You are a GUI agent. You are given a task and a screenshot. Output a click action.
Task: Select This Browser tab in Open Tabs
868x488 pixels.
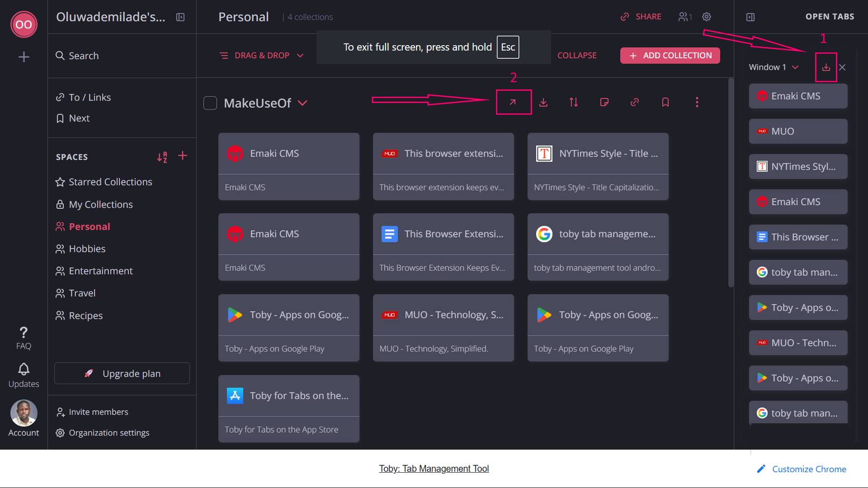coord(798,237)
